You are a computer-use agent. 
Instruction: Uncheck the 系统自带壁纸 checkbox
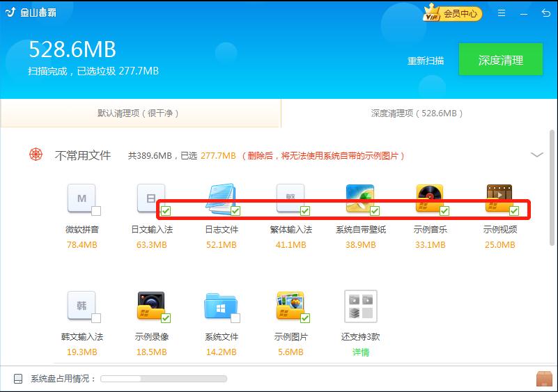click(375, 211)
